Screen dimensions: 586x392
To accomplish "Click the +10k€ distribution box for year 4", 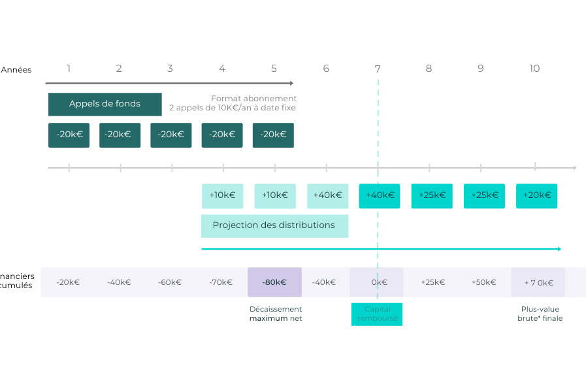I will (x=222, y=196).
